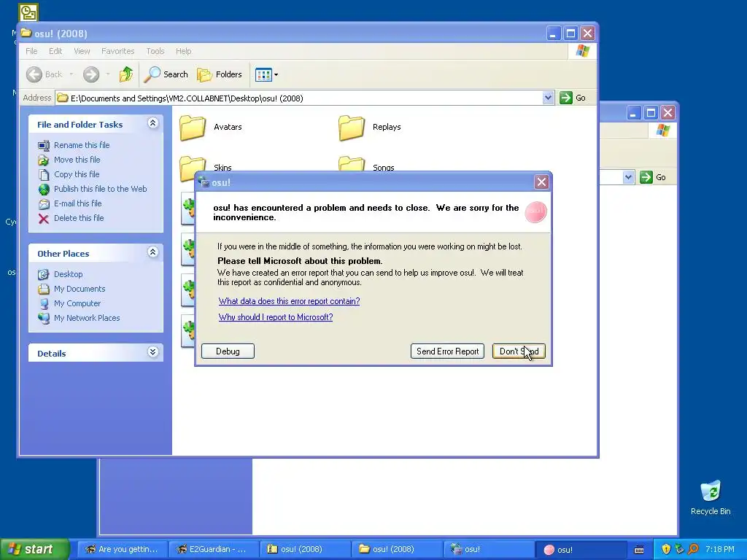
Task: Click the Start button
Action: (35, 549)
